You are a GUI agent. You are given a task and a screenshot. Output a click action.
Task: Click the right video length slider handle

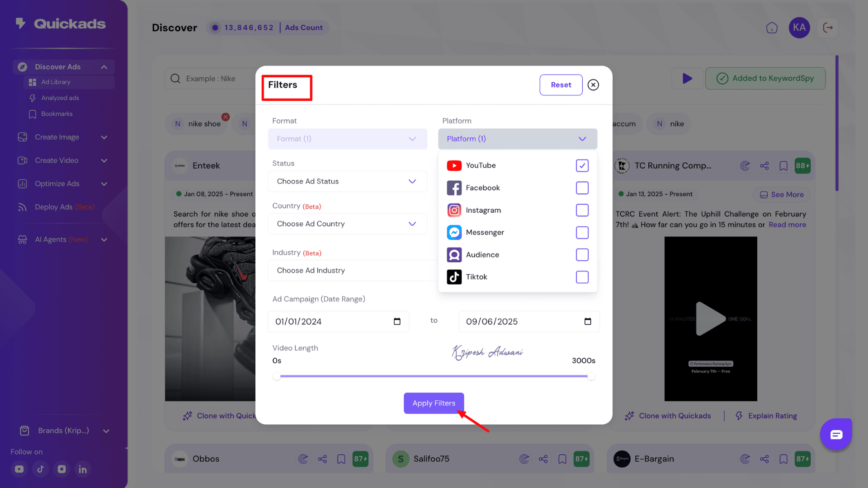tap(591, 376)
